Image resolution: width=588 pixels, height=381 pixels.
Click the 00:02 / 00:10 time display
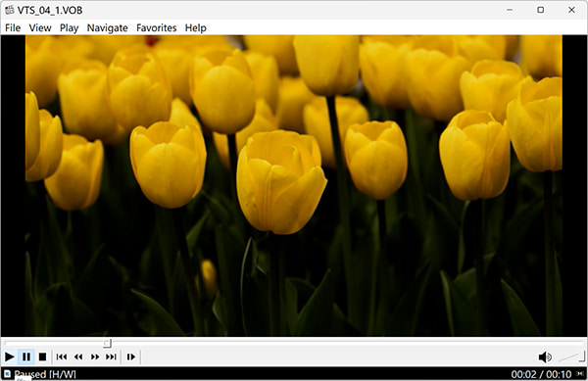(x=541, y=374)
